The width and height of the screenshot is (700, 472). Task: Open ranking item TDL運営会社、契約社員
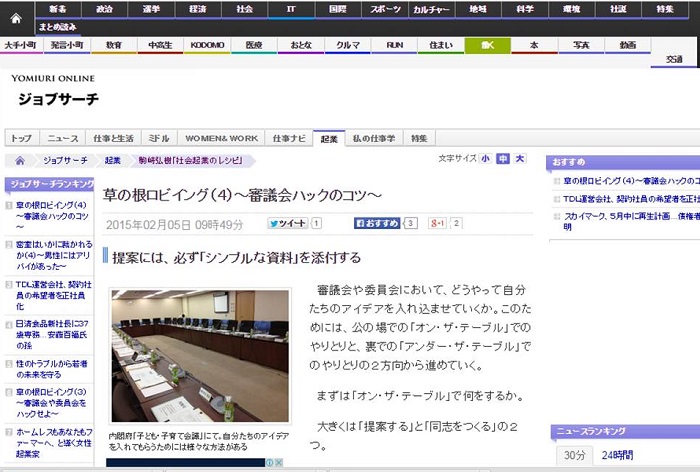pyautogui.click(x=54, y=296)
